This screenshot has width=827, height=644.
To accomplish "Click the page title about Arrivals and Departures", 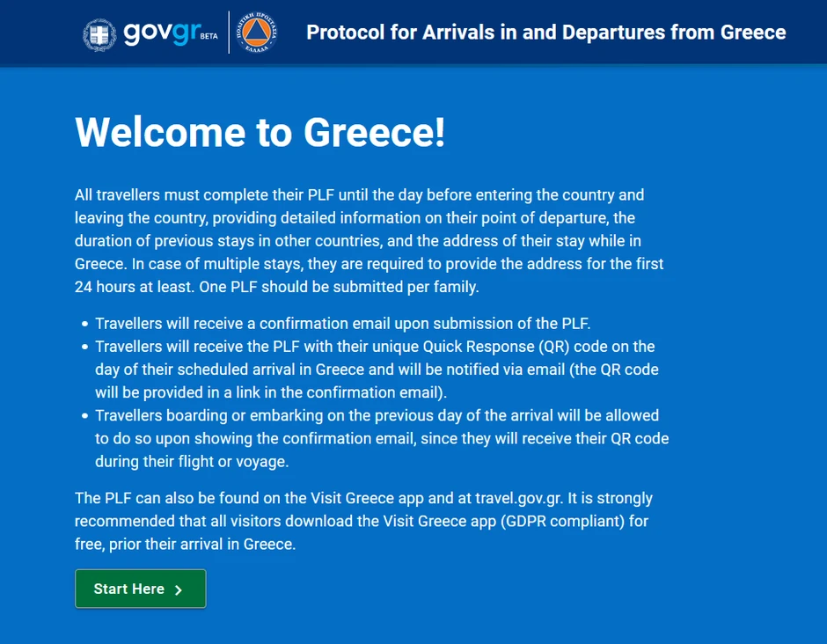I will click(545, 33).
